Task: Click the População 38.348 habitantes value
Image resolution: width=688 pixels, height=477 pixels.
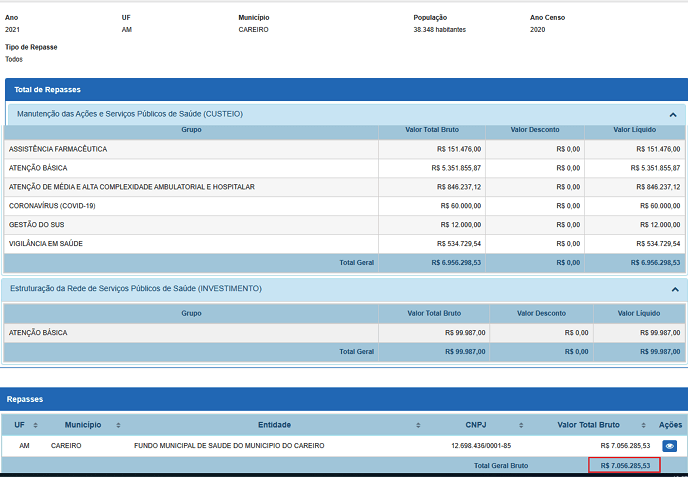Action: coord(439,30)
